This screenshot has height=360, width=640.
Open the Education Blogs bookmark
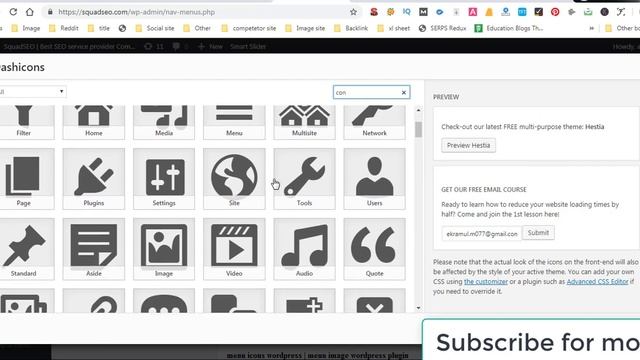point(509,28)
